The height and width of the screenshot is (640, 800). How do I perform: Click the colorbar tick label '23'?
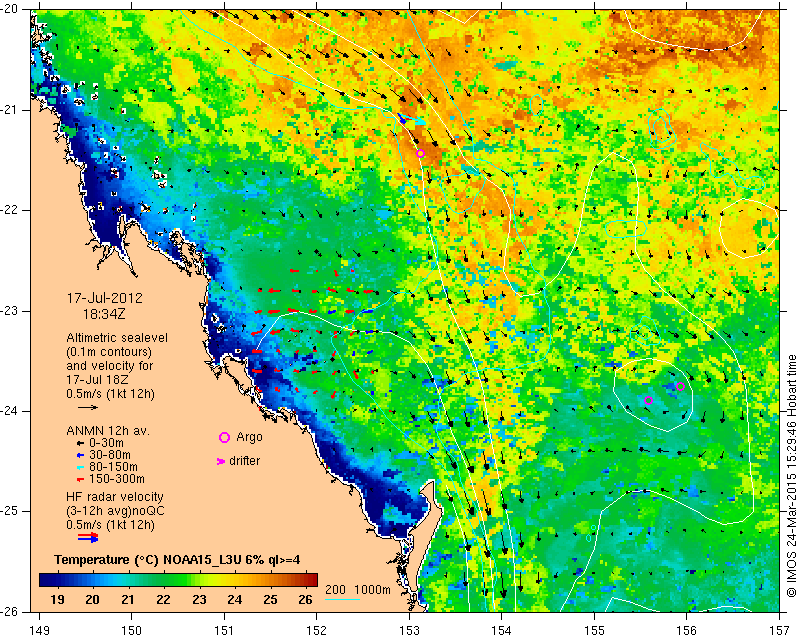199,599
